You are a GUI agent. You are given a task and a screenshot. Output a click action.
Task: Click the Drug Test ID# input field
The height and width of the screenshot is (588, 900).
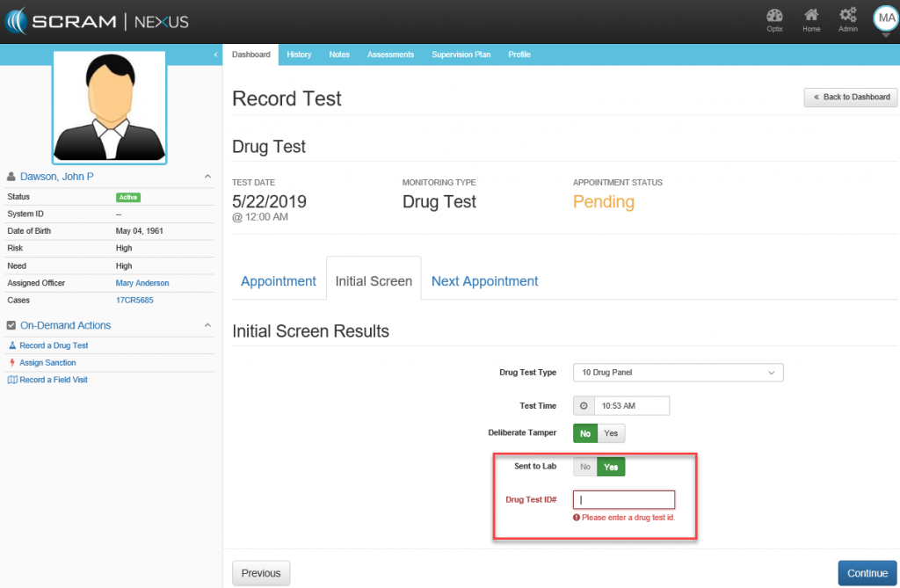click(624, 499)
